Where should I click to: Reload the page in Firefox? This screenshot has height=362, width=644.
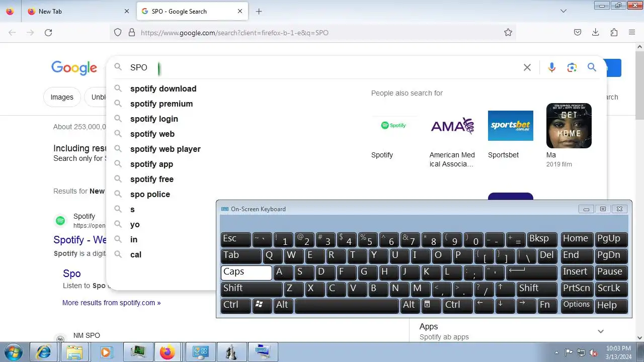point(48,33)
